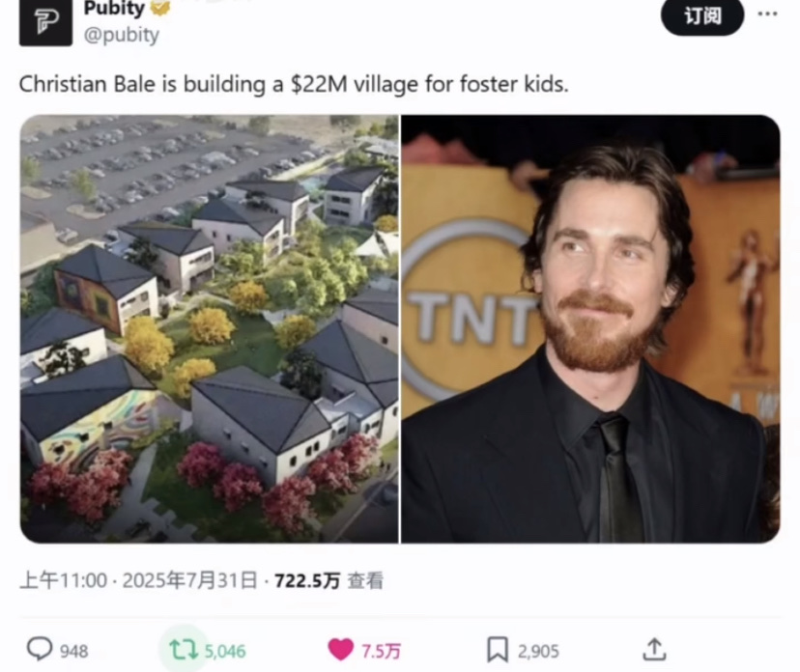This screenshot has height=672, width=800.
Task: Click the 订阅 subscribe button
Action: click(x=702, y=16)
